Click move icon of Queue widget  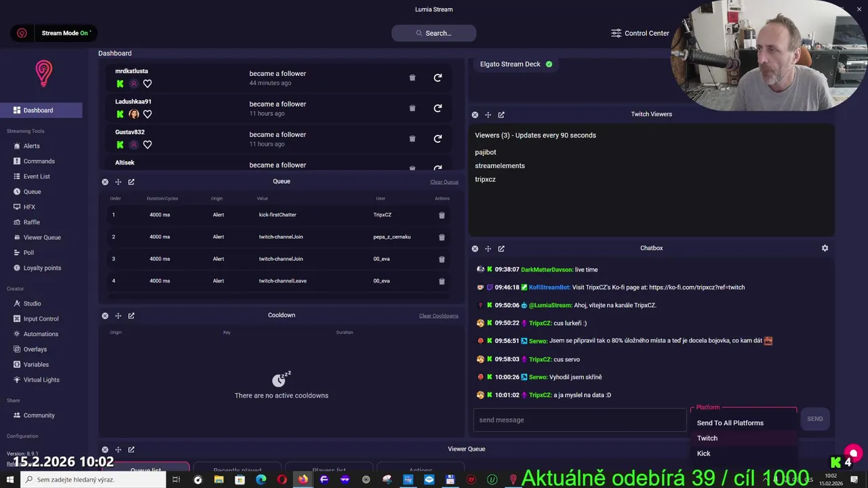click(118, 182)
